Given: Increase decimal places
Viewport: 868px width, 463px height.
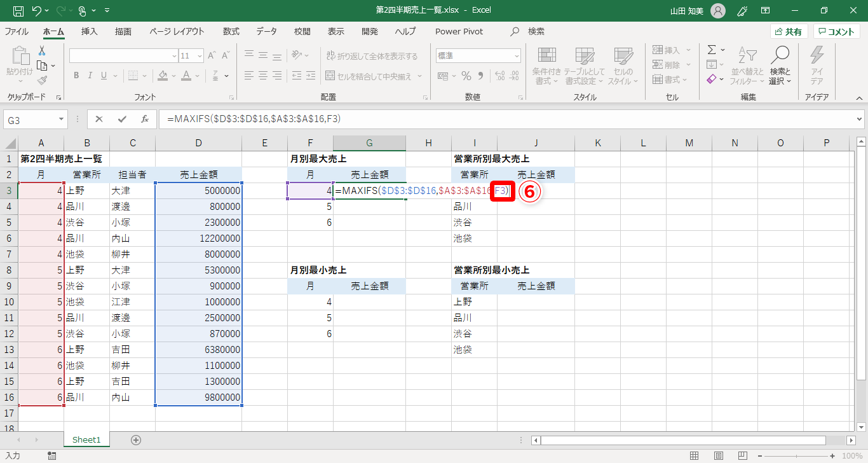Looking at the screenshot, I should pyautogui.click(x=501, y=76).
